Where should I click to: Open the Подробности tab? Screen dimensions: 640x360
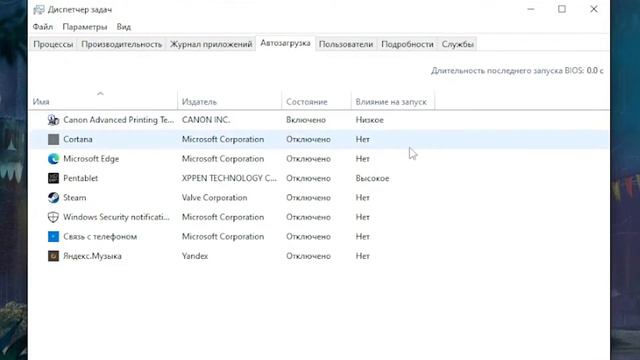tap(407, 44)
